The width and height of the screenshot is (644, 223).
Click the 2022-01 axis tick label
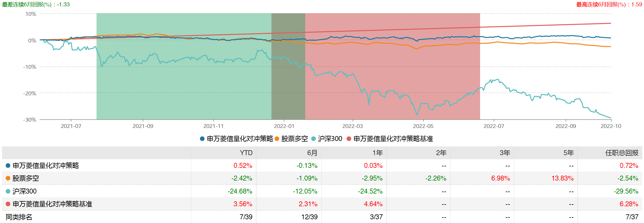(284, 126)
